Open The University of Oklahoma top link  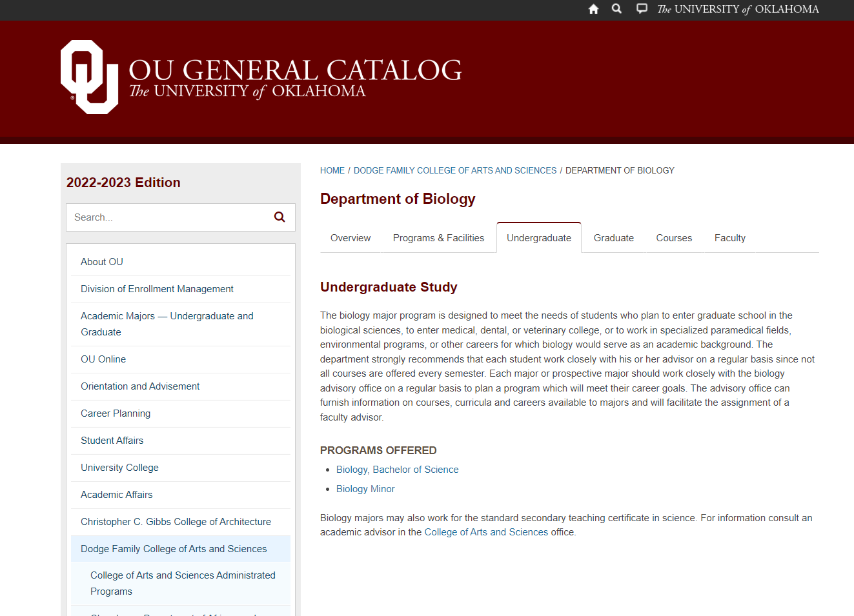pyautogui.click(x=738, y=9)
